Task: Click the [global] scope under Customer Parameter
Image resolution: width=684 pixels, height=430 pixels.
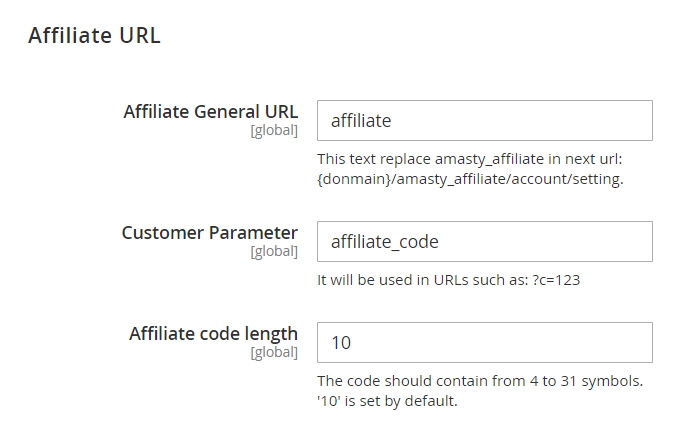Action: point(273,251)
